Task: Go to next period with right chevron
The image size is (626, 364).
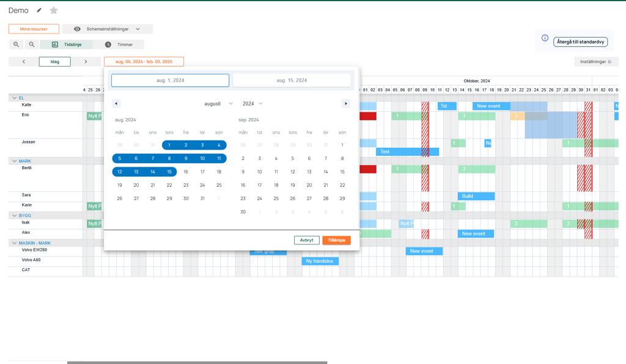Action: 86,62
